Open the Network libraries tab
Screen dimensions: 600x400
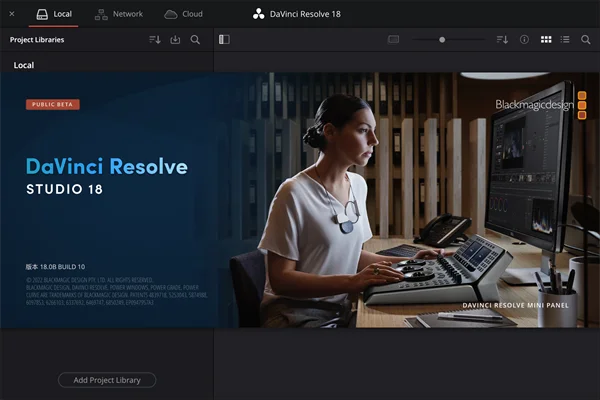[119, 14]
